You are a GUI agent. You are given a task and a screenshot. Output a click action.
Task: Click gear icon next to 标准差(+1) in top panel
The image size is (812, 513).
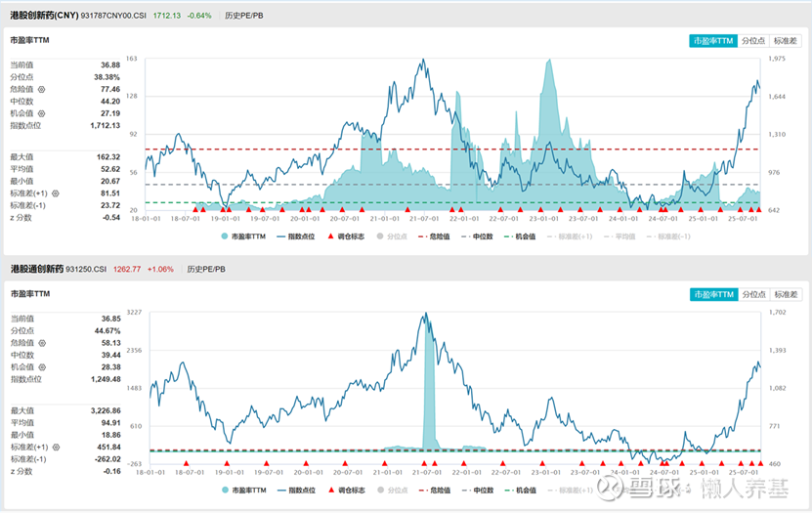click(x=55, y=193)
